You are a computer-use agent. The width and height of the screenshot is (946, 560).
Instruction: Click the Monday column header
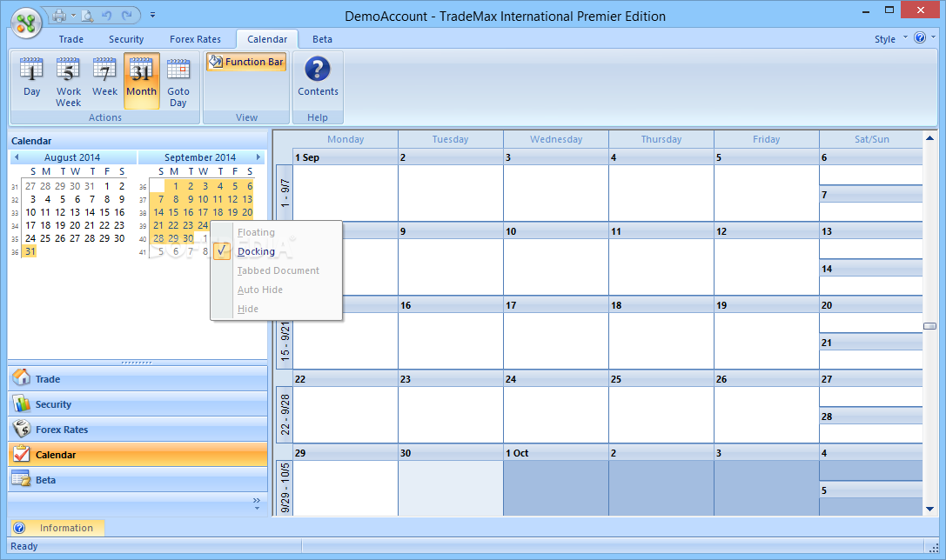[x=346, y=139]
